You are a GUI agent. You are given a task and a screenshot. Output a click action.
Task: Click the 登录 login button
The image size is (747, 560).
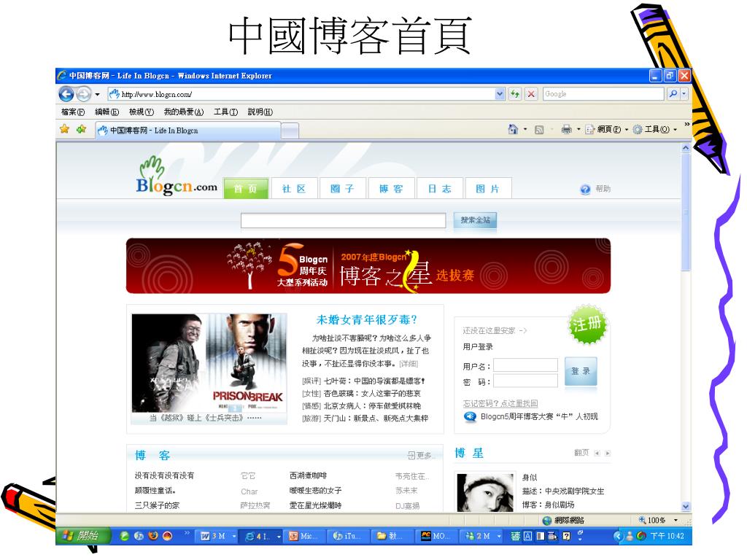(580, 371)
